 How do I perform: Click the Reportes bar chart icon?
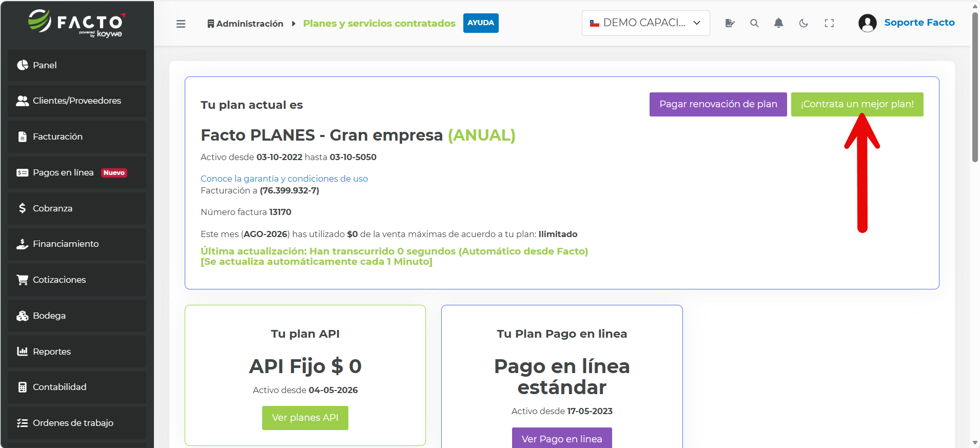click(23, 352)
